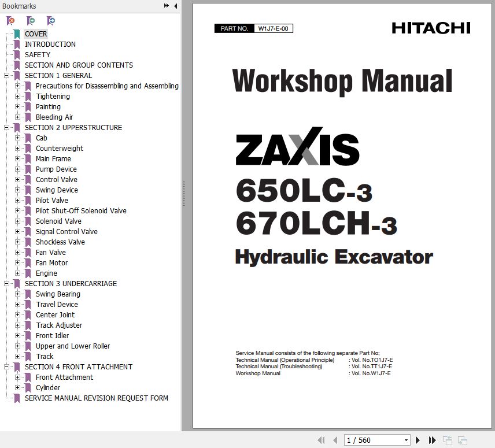Image resolution: width=495 pixels, height=448 pixels.
Task: Open Precautions for Disassembling and Assembling
Action: click(x=107, y=86)
